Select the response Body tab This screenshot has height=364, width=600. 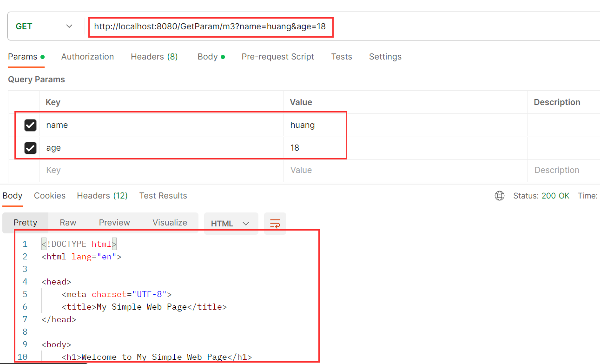tap(13, 196)
